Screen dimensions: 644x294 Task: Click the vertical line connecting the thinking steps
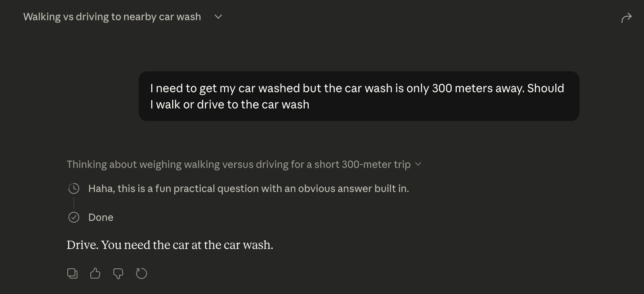tap(74, 203)
